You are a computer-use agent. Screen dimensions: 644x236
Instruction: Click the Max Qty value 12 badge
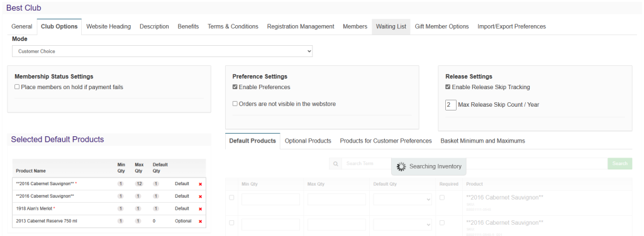point(139,184)
